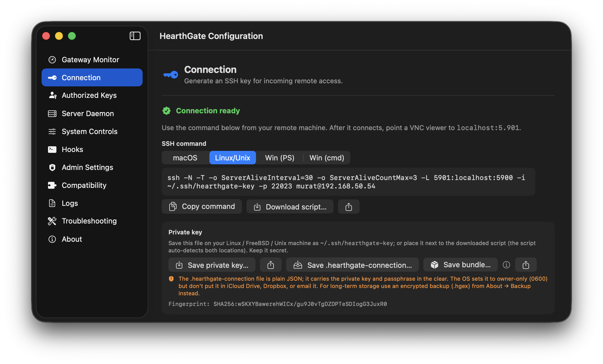The width and height of the screenshot is (603, 364).
Task: Open the About page
Action: coord(92,239)
